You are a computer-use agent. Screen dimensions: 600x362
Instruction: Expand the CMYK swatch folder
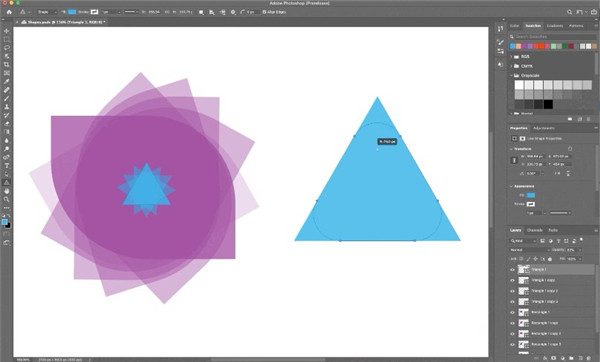pos(512,66)
